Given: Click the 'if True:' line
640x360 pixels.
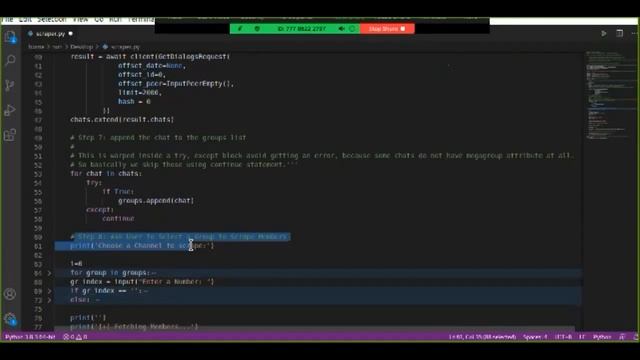Looking at the screenshot, I should pos(118,191).
